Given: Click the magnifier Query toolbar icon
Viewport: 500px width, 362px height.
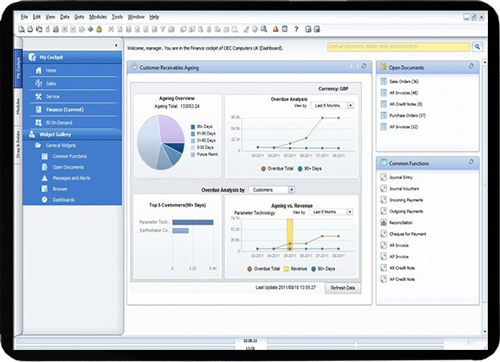Looking at the screenshot, I should click(x=264, y=29).
